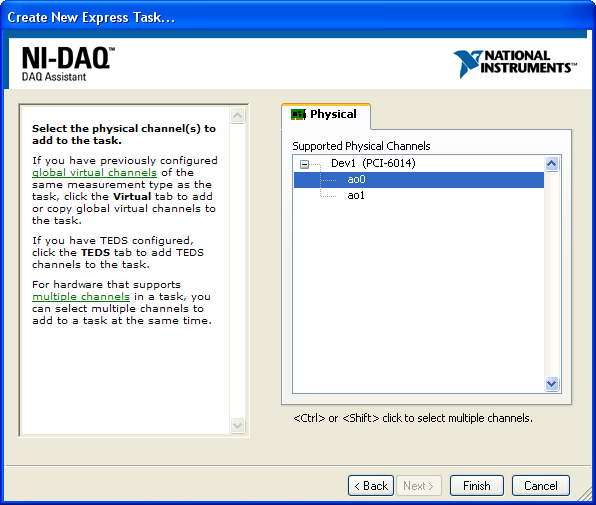Click the Dev1 (PCI-6014) device row
The image size is (596, 505).
pos(373,163)
